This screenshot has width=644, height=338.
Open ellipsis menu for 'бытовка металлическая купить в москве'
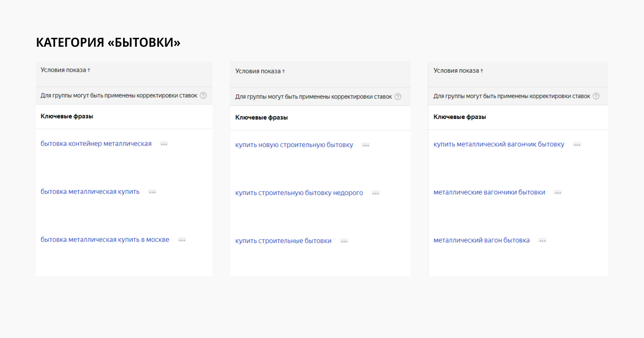coord(182,240)
